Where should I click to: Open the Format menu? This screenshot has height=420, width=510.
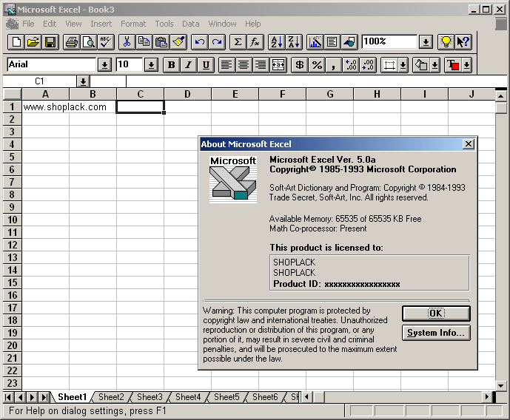coord(133,24)
